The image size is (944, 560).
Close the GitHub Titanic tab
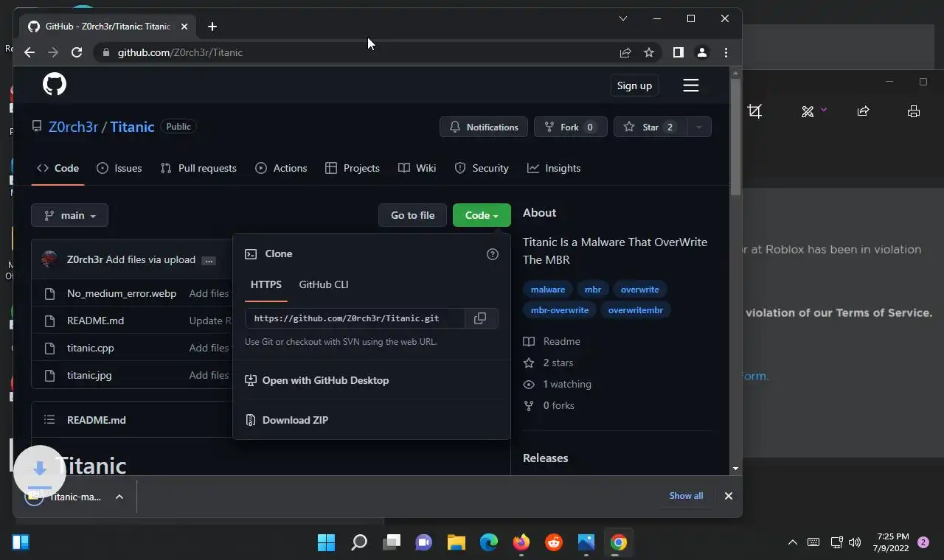pyautogui.click(x=184, y=27)
